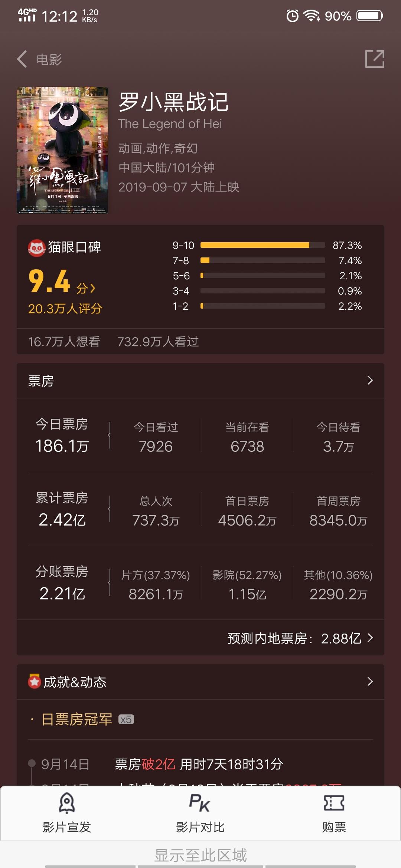The height and width of the screenshot is (868, 401).
Task: Expand 成就&动态 section chevron
Action: 370,681
